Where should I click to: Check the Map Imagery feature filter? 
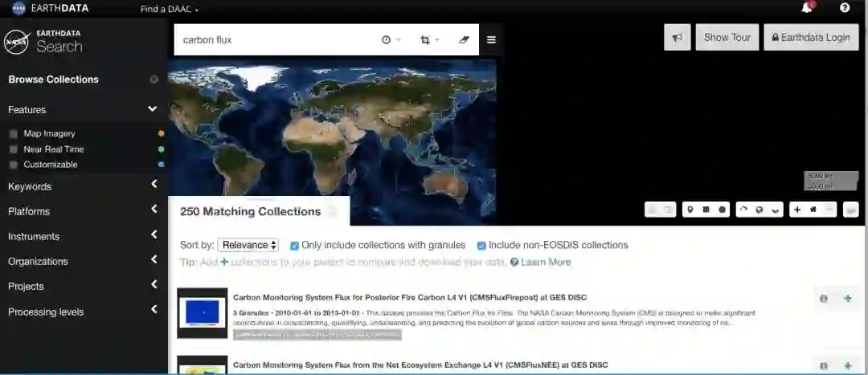[14, 134]
